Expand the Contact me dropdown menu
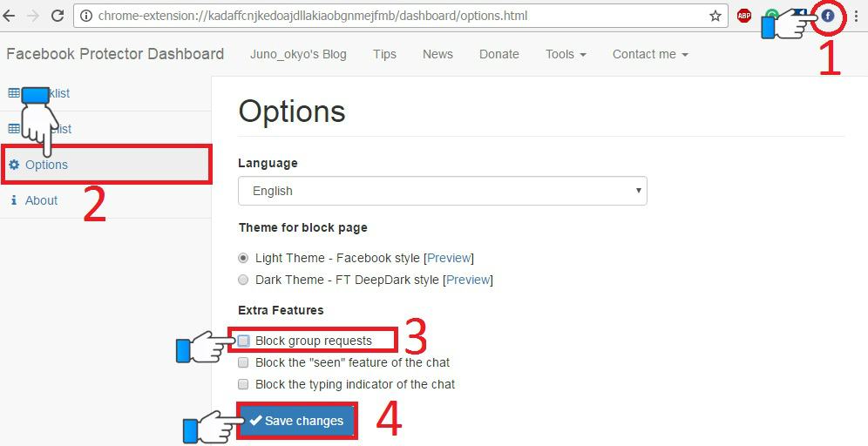The height and width of the screenshot is (446, 868). tap(650, 54)
